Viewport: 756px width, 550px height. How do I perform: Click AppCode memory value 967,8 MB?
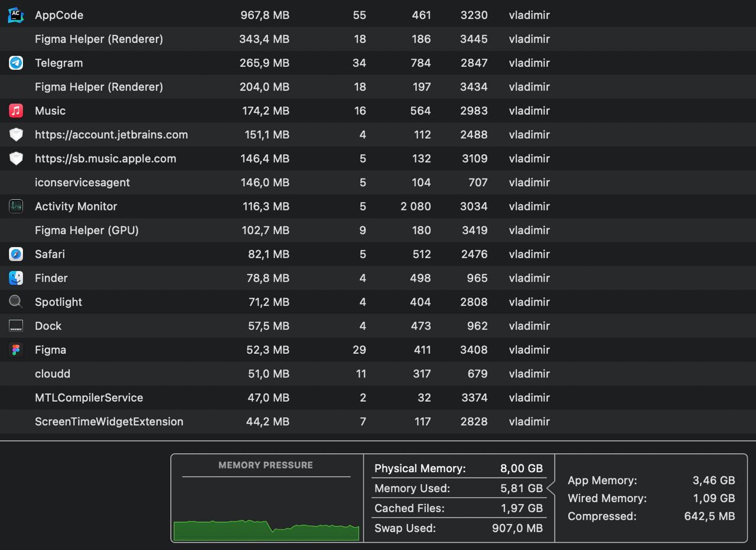(x=265, y=15)
